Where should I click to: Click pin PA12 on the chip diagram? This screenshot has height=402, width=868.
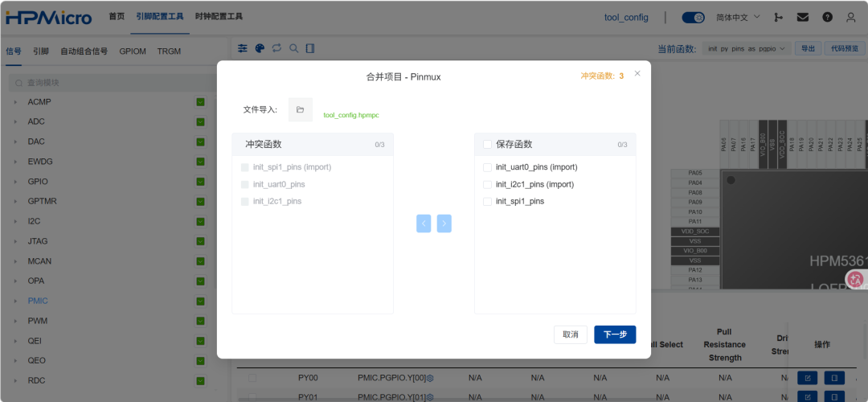[695, 270]
